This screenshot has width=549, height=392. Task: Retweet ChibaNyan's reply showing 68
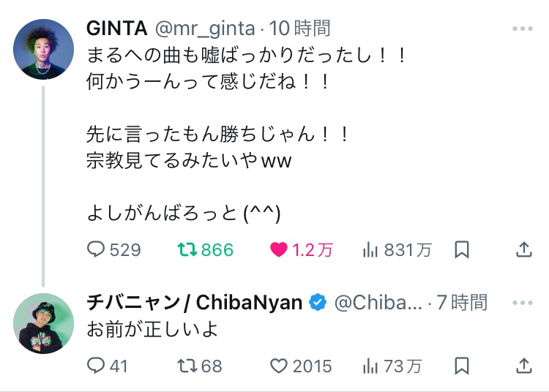tap(200, 366)
